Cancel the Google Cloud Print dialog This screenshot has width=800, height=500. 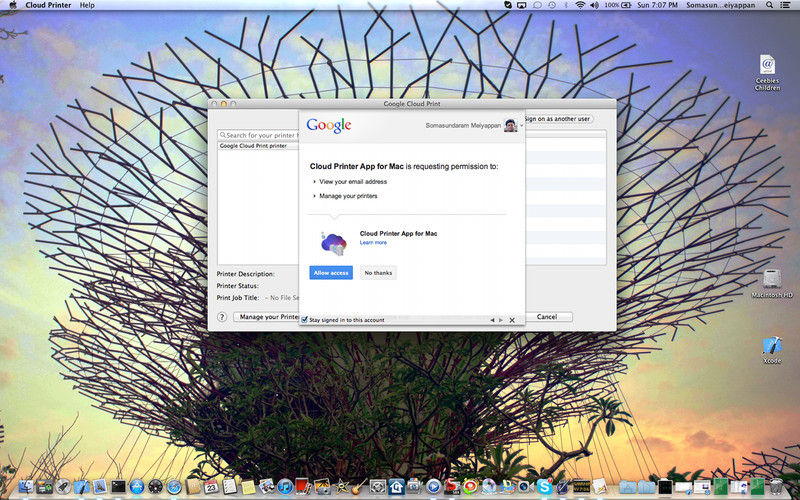546,317
